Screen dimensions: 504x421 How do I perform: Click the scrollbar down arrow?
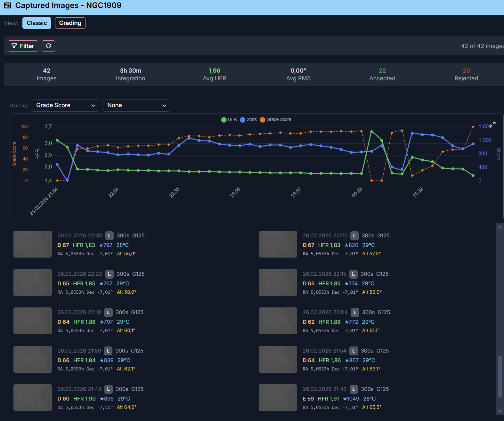(x=500, y=411)
